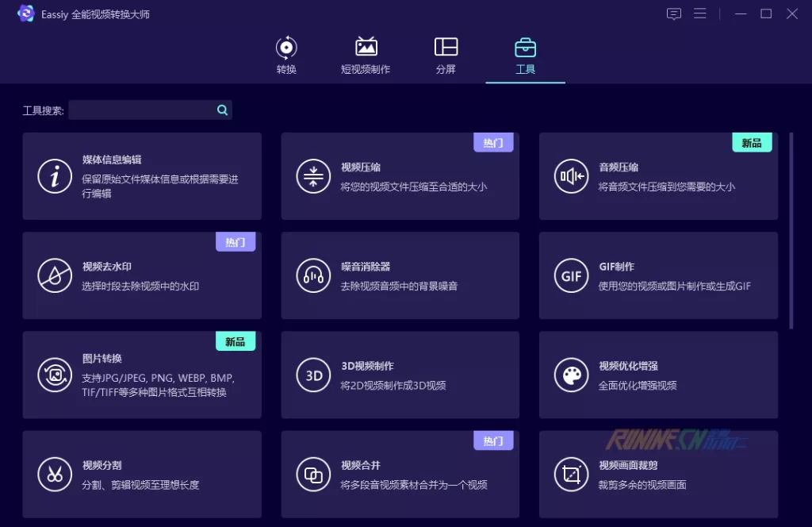Click the search magnifier button
Image resolution: width=812 pixels, height=527 pixels.
pyautogui.click(x=223, y=110)
